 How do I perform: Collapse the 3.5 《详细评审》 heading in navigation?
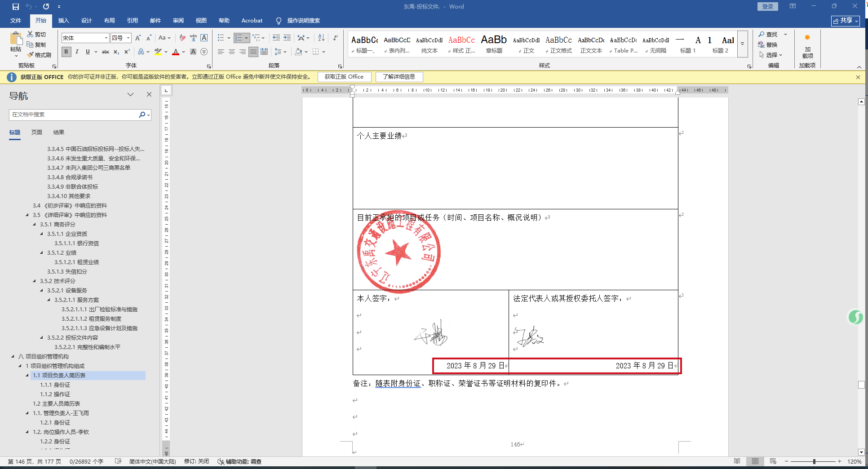[27, 215]
